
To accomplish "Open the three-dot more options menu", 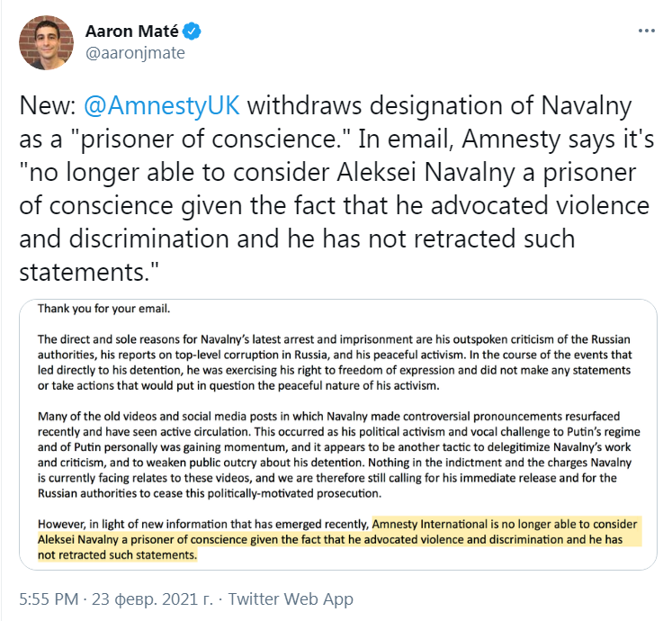I will click(x=646, y=31).
